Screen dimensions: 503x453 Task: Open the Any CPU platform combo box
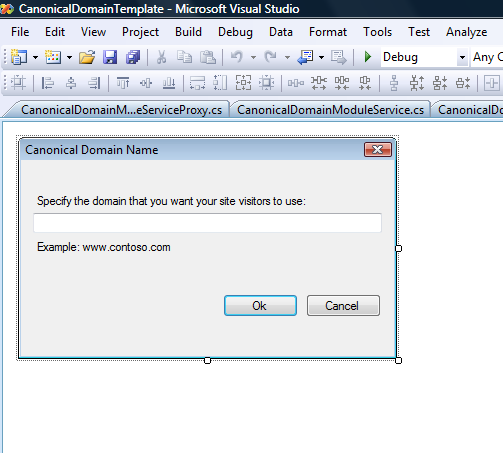pos(487,57)
